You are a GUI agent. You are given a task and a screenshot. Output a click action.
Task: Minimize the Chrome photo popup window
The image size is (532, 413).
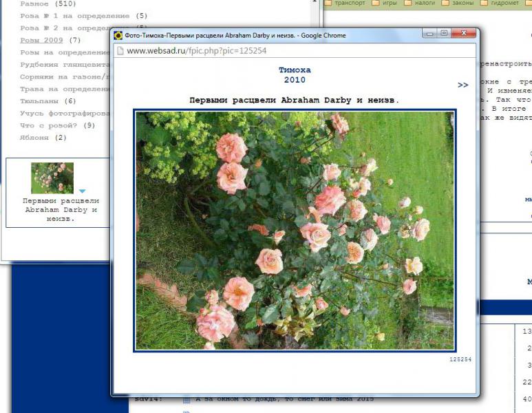coord(427,33)
